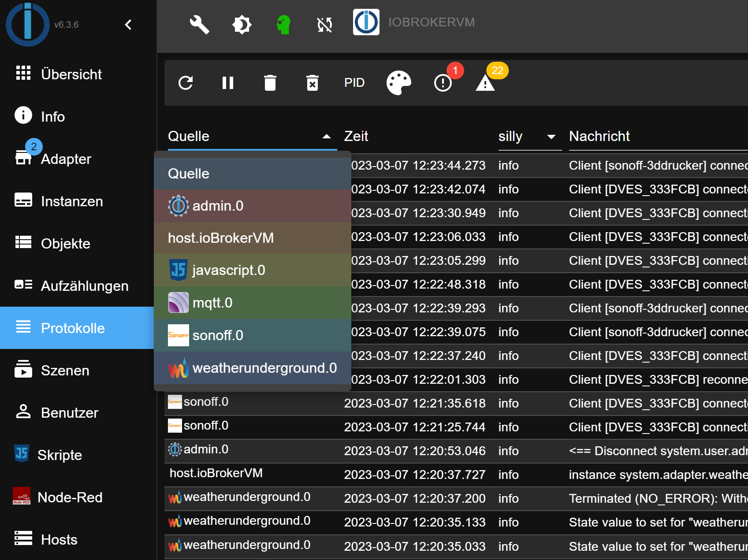Open Adapter page with 2 updates
Screen dimensions: 748x560
point(77,159)
